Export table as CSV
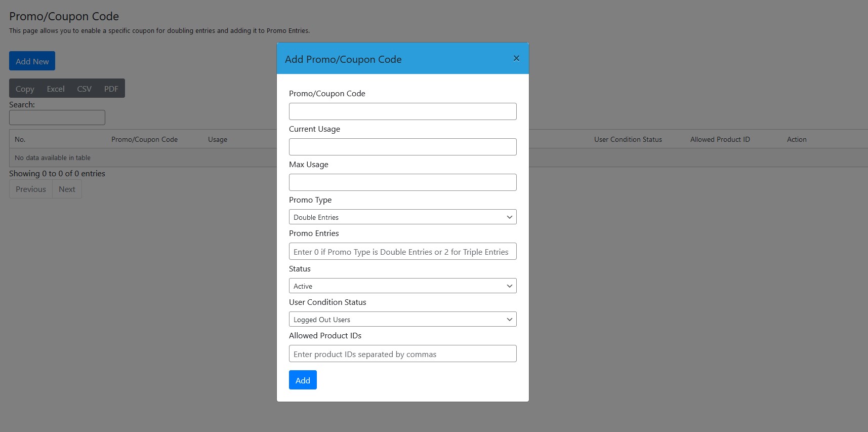This screenshot has width=868, height=432. [x=84, y=89]
